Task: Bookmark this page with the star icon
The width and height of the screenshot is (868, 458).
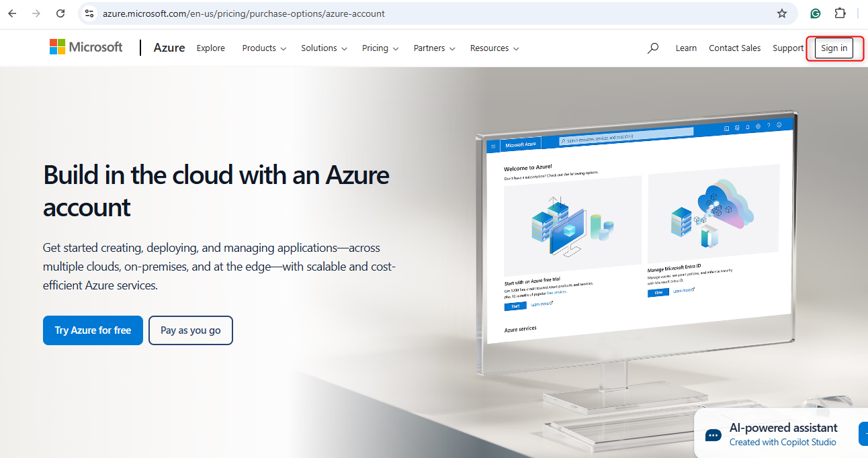Action: coord(782,13)
